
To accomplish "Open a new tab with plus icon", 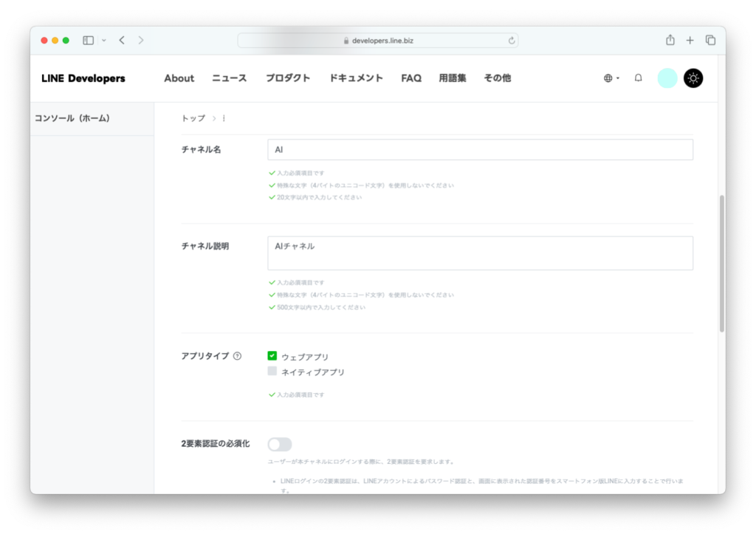I will [690, 40].
